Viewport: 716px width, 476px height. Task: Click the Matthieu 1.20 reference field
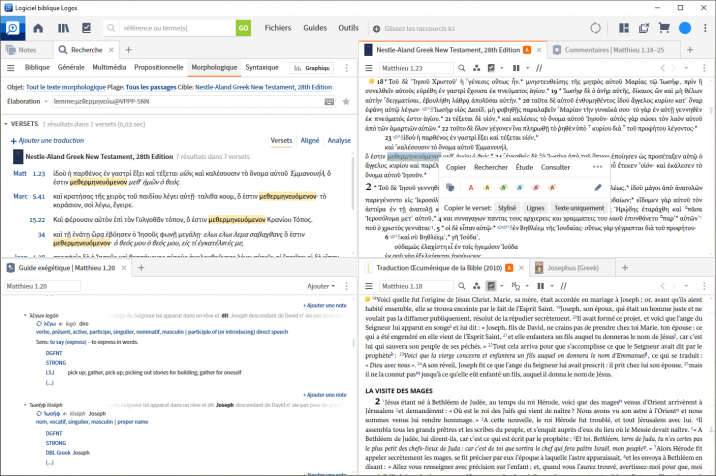[x=42, y=286]
